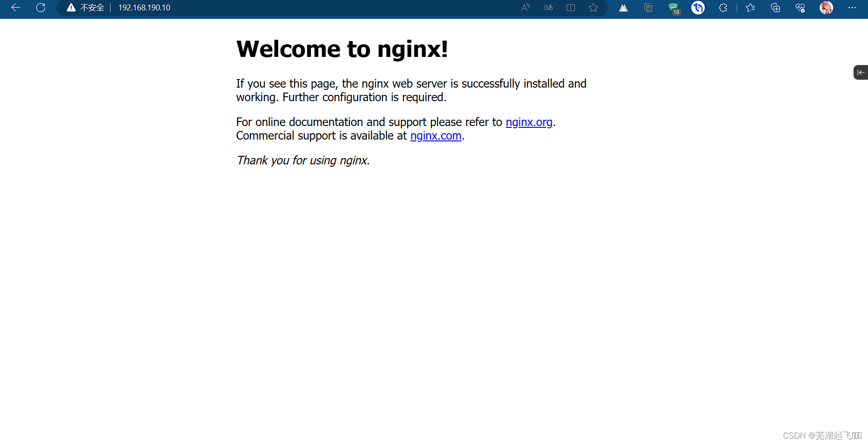The width and height of the screenshot is (868, 444).
Task: Follow the nginx.org link
Action: tap(529, 122)
